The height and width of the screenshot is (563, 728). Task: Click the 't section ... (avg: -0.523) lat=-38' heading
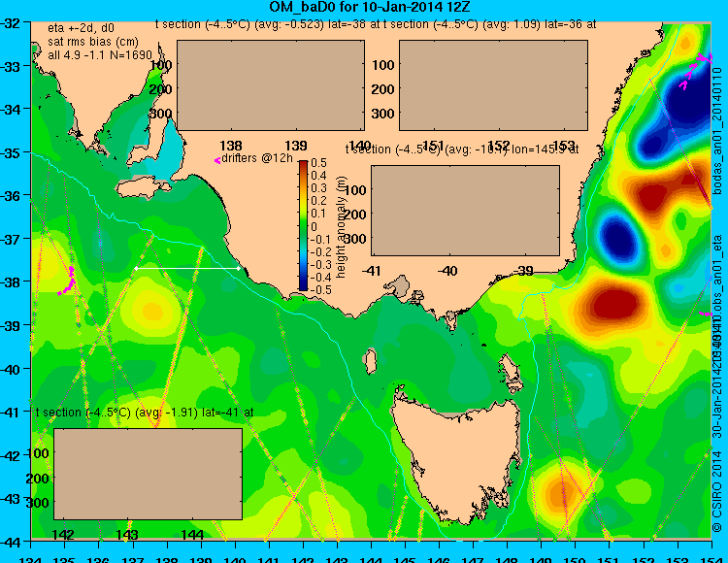coord(268,24)
